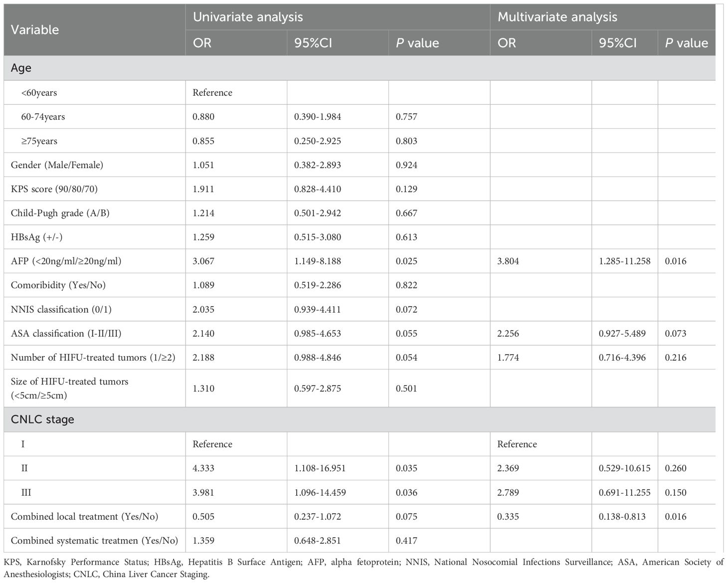Click the Number of HIFU-treated tumors label
The image size is (728, 583).
pos(93,358)
